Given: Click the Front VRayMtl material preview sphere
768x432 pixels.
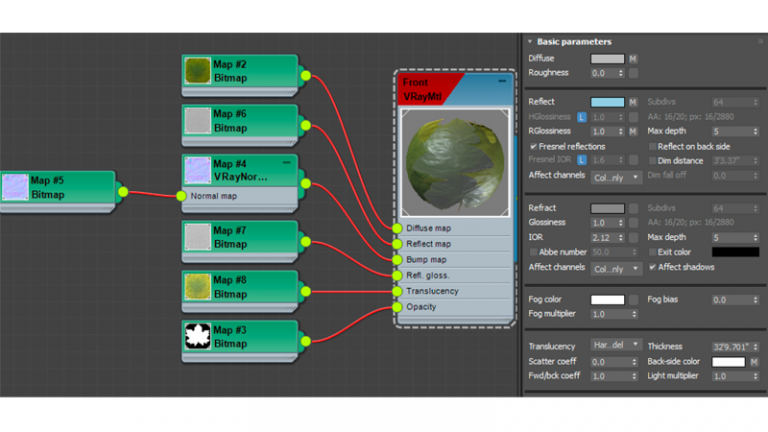Looking at the screenshot, I should (x=455, y=163).
